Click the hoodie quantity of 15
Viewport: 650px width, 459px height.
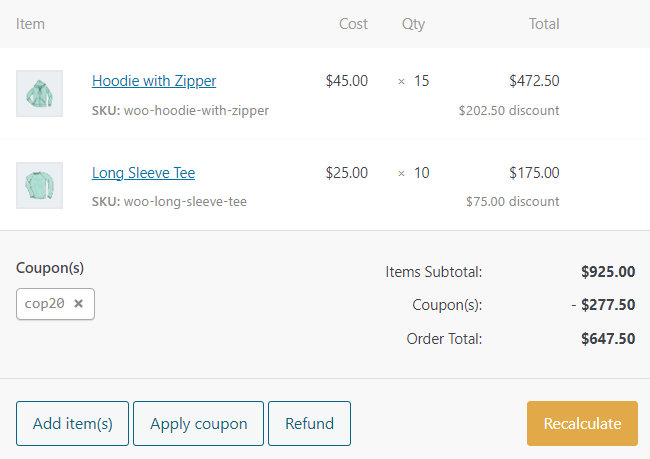[421, 81]
